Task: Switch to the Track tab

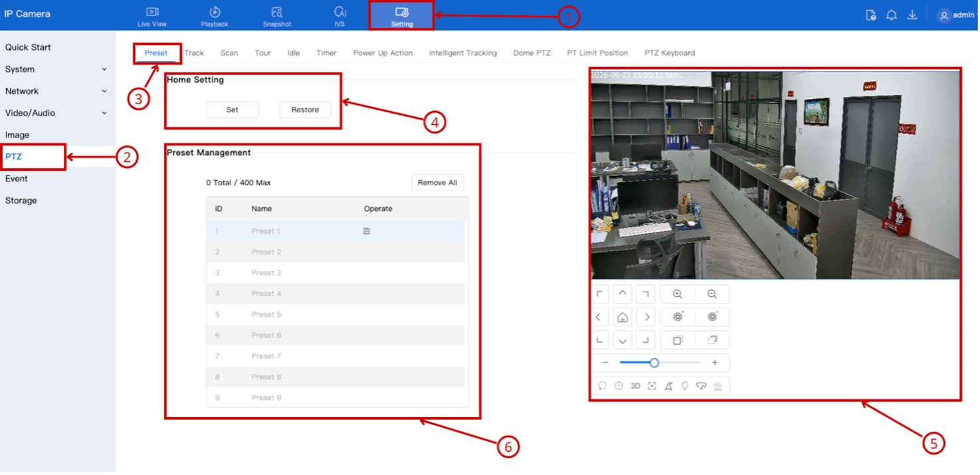Action: click(194, 53)
